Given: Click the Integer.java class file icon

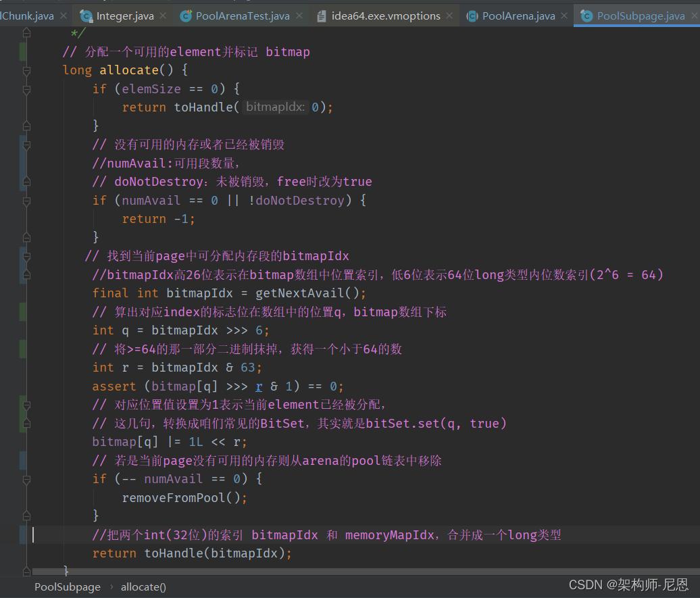Looking at the screenshot, I should coord(86,16).
